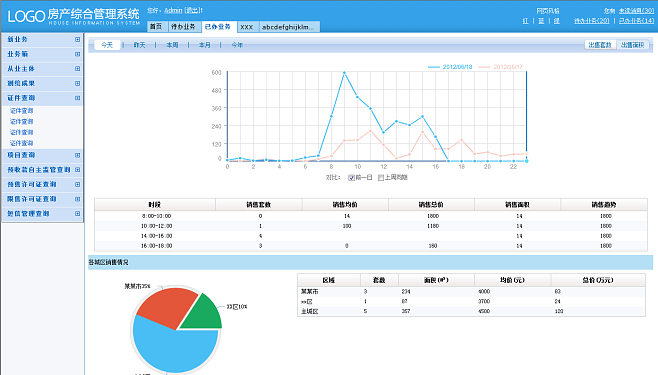Screen dimensions: 658x375
Task: Sort by the 销售套数 column header
Action: coord(258,205)
